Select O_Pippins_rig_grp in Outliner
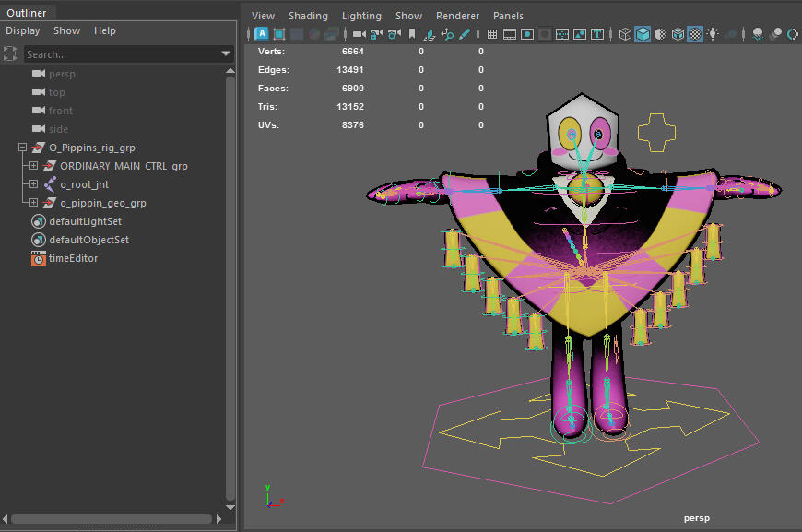The width and height of the screenshot is (802, 532). point(92,148)
